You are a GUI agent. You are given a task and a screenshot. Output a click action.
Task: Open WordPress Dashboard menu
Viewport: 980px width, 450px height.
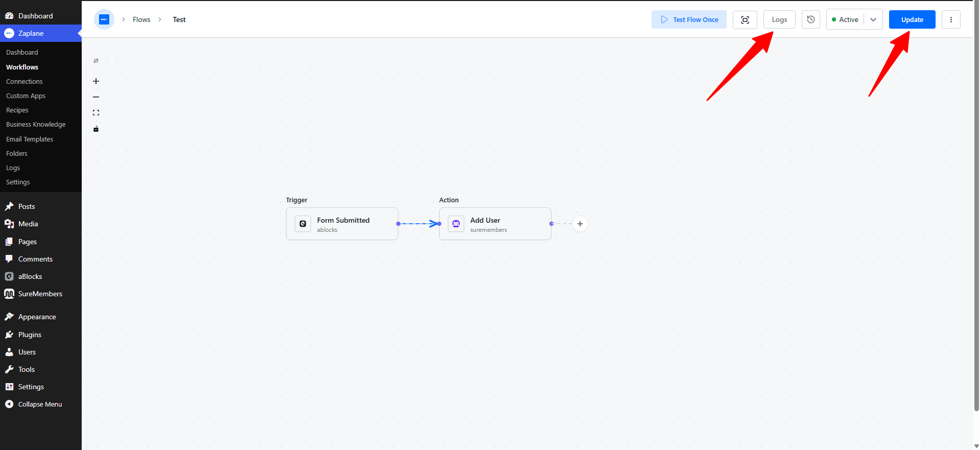41,16
